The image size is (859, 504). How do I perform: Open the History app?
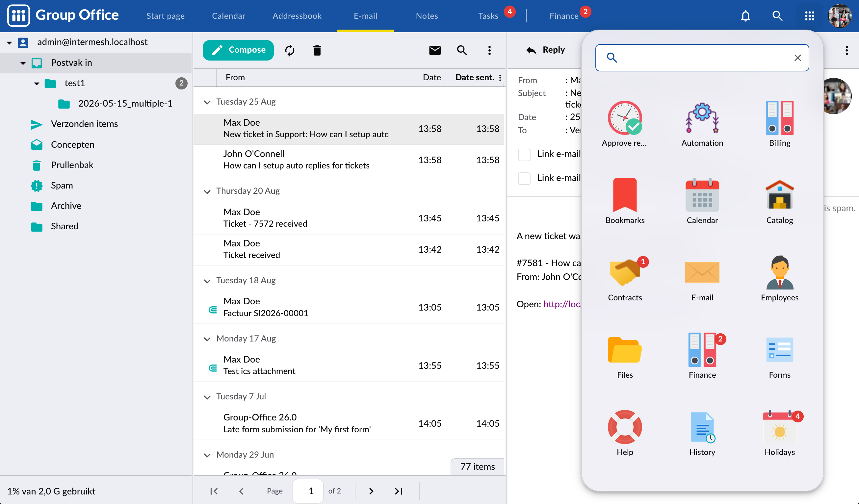[702, 433]
